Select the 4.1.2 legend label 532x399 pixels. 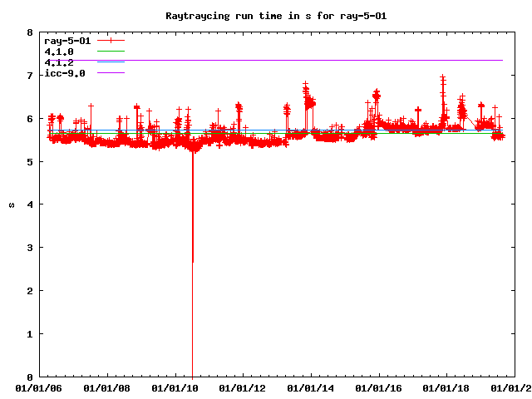click(x=58, y=62)
